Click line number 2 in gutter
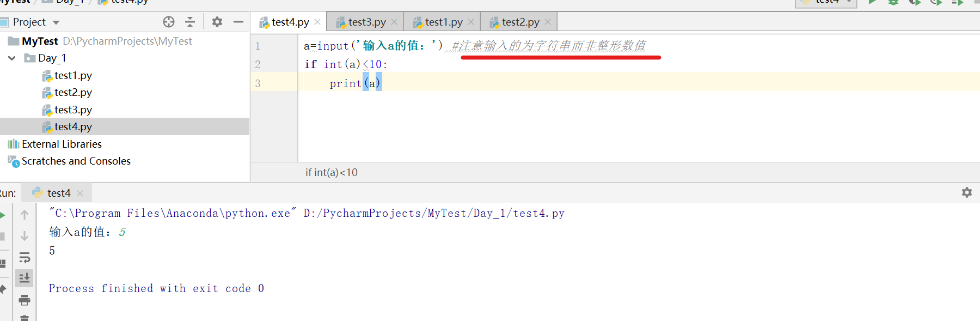 point(258,64)
